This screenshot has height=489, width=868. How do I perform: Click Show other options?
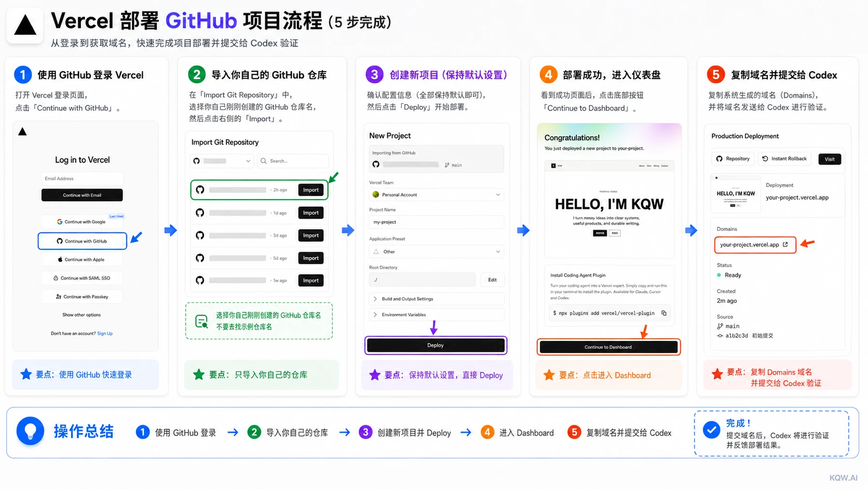(x=82, y=315)
